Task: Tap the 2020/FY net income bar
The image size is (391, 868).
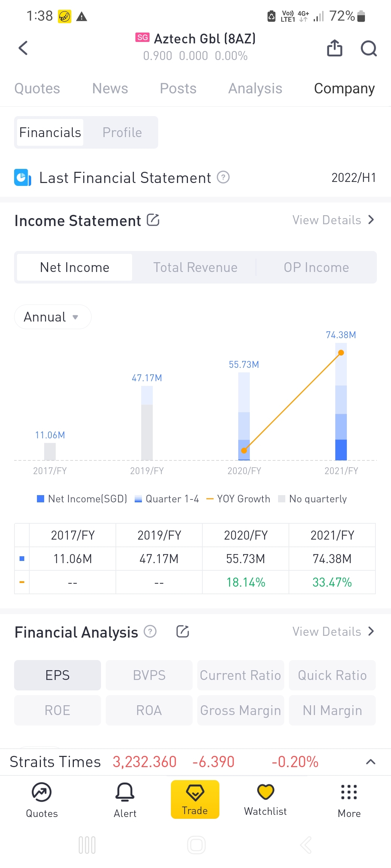Action: click(244, 416)
